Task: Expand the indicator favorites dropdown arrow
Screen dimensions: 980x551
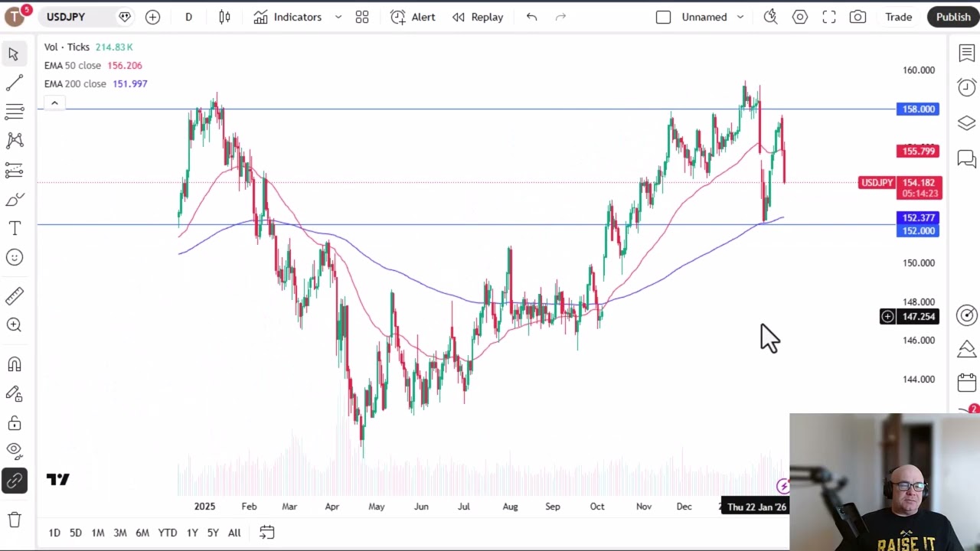Action: point(338,17)
